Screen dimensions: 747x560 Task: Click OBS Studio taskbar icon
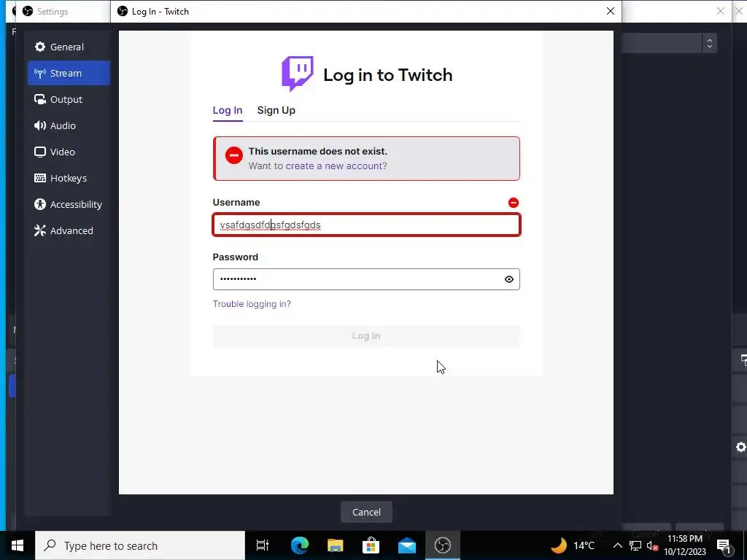click(x=443, y=545)
